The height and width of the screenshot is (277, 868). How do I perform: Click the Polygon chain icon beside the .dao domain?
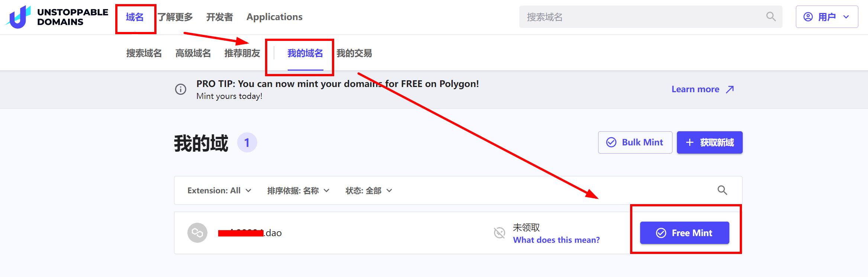coord(197,233)
